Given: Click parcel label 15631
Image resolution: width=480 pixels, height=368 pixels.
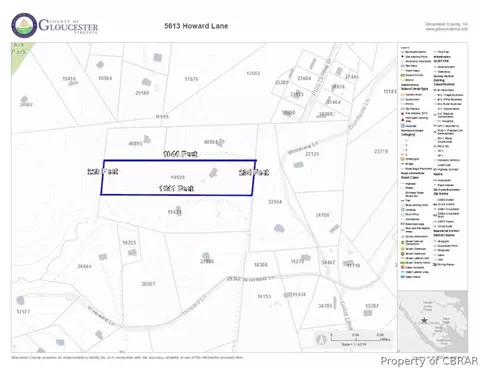Looking at the screenshot, I should (175, 212).
